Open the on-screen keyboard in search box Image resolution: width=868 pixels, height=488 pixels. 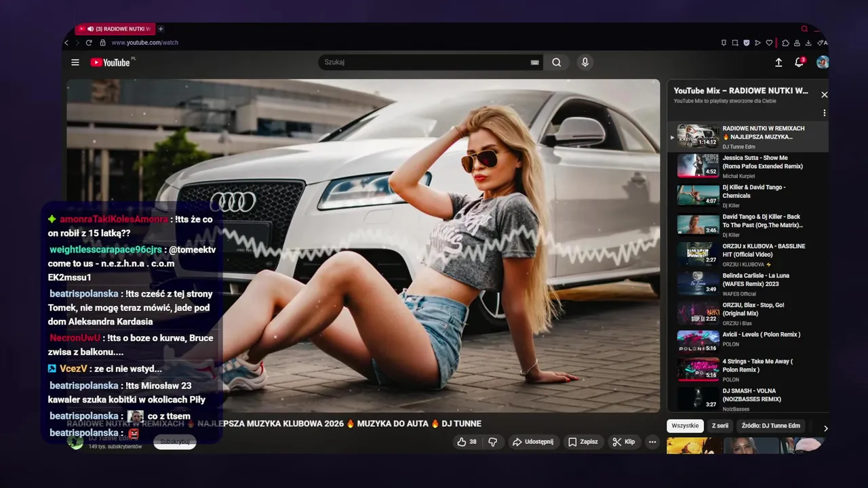534,62
